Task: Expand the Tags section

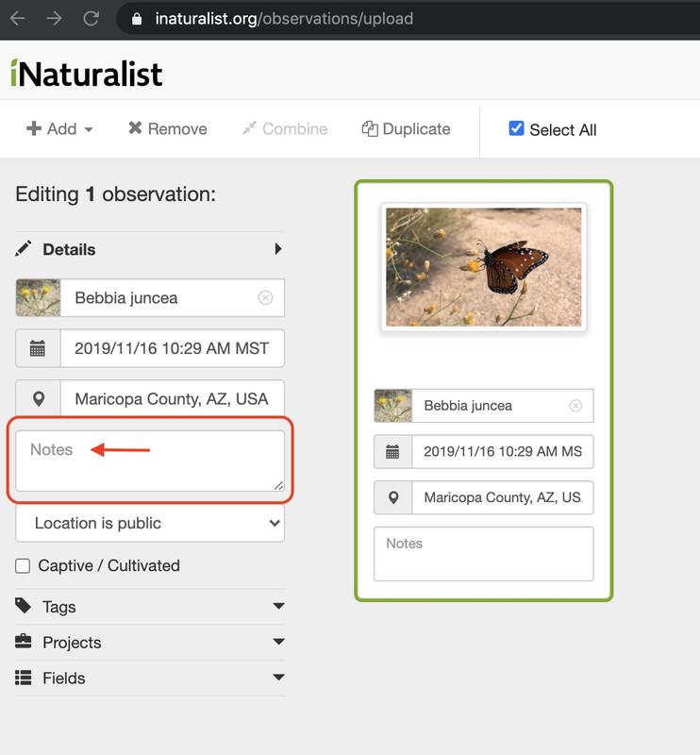Action: click(x=150, y=607)
